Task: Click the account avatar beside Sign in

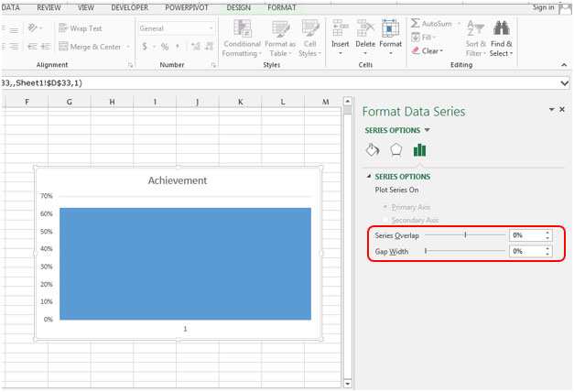Action: [x=566, y=9]
